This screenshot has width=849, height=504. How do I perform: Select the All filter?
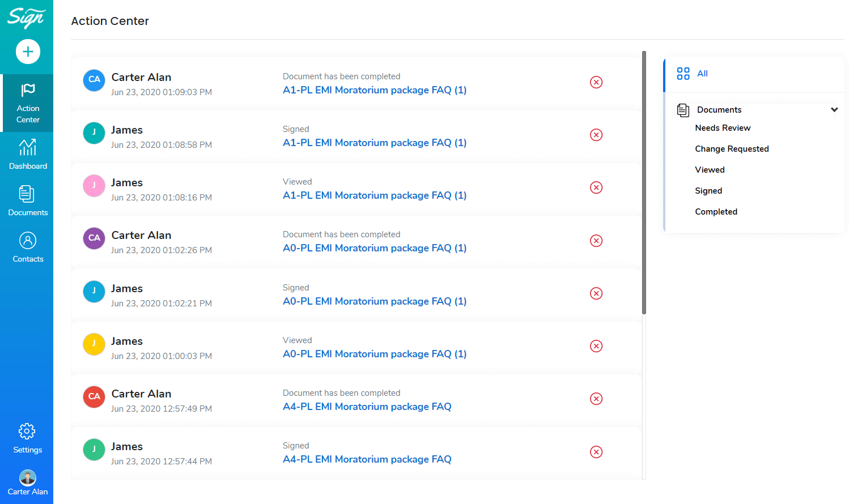(702, 74)
